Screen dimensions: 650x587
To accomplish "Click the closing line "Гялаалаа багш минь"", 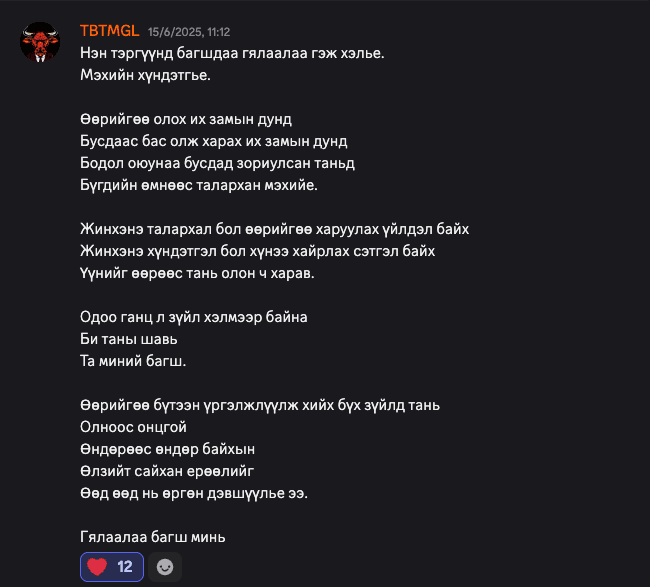I will 153,537.
